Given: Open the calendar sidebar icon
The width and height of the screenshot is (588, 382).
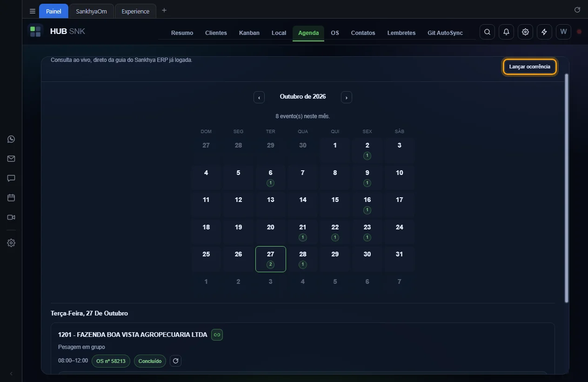Looking at the screenshot, I should 11,198.
